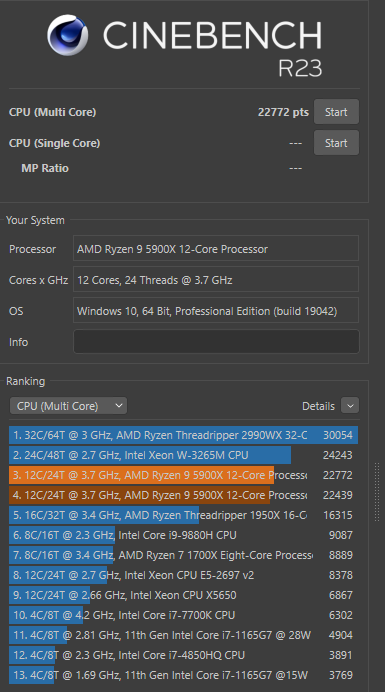Screen dimensions: 385x692
Task: Select ranking row 2 Intel Xeon W-3265M
Action: 183,455
